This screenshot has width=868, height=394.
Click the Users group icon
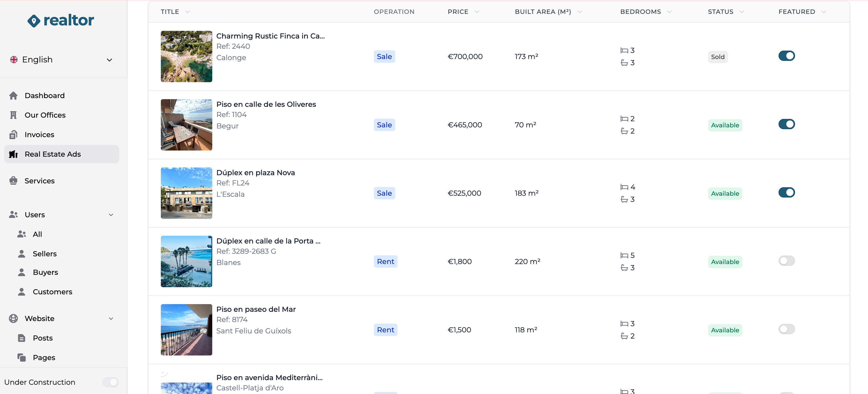(13, 214)
